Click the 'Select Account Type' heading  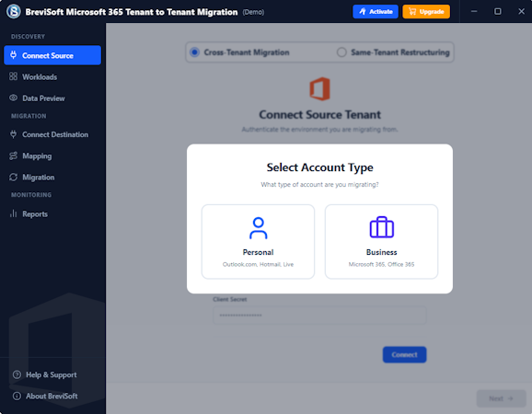(319, 167)
